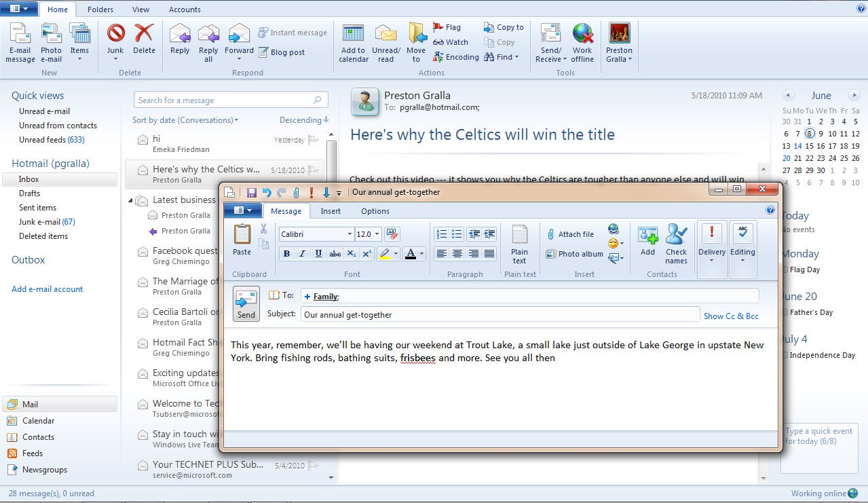Switch to Work offline mode
Viewport: 868px width, 503px height.
[582, 43]
